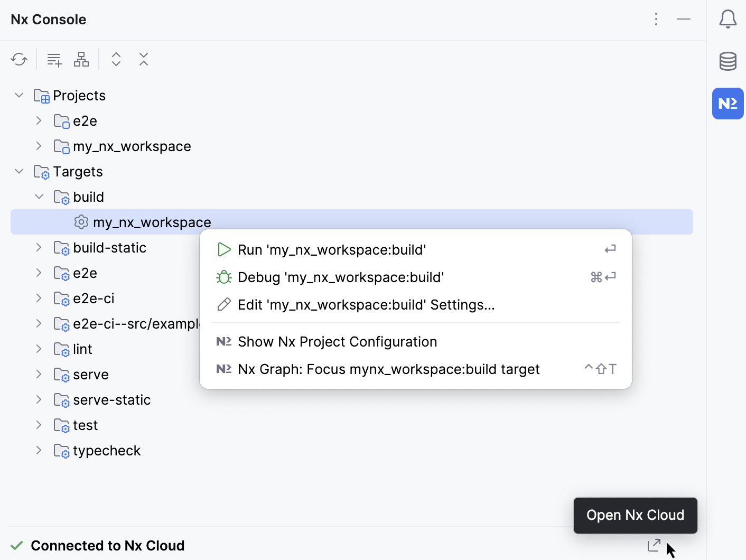Expand the e2e project entry
Viewport: 746px width, 560px height.
[x=38, y=120]
